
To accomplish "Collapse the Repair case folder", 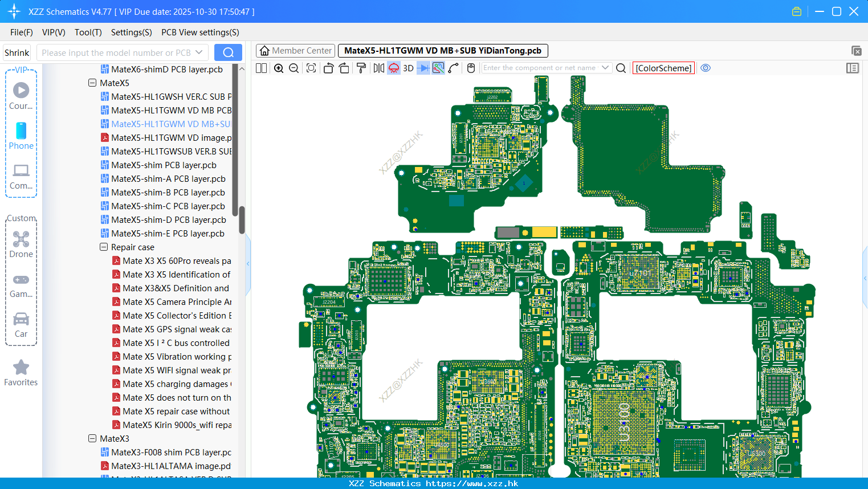I will click(104, 247).
